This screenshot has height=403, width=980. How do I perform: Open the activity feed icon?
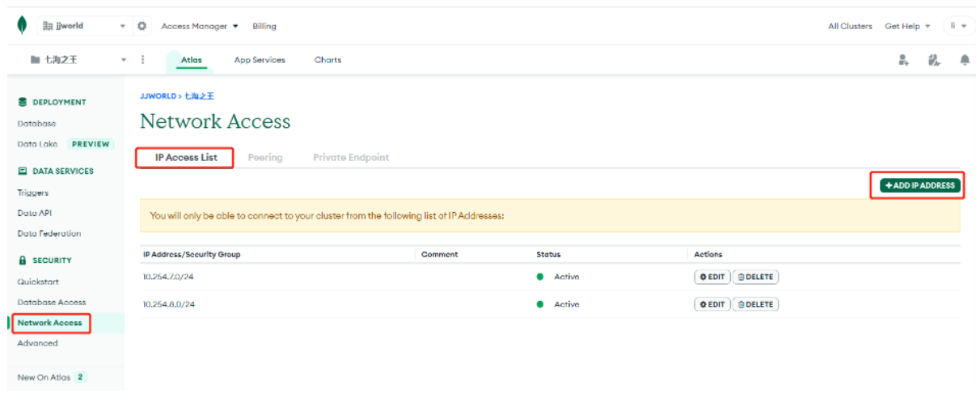pyautogui.click(x=934, y=60)
